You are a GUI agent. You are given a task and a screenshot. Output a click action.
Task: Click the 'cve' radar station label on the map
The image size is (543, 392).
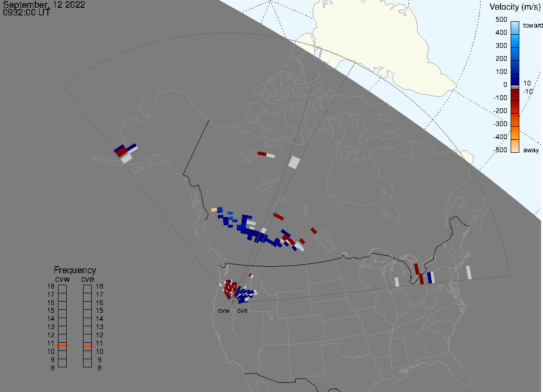[242, 310]
